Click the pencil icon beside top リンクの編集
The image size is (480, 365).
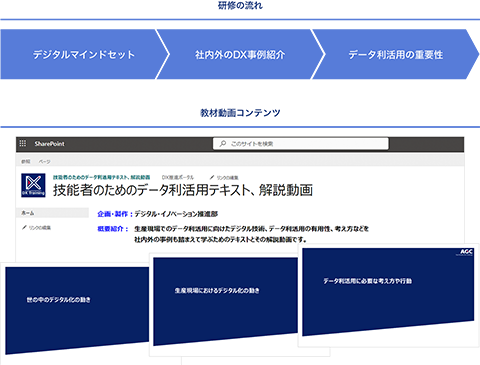pos(212,177)
